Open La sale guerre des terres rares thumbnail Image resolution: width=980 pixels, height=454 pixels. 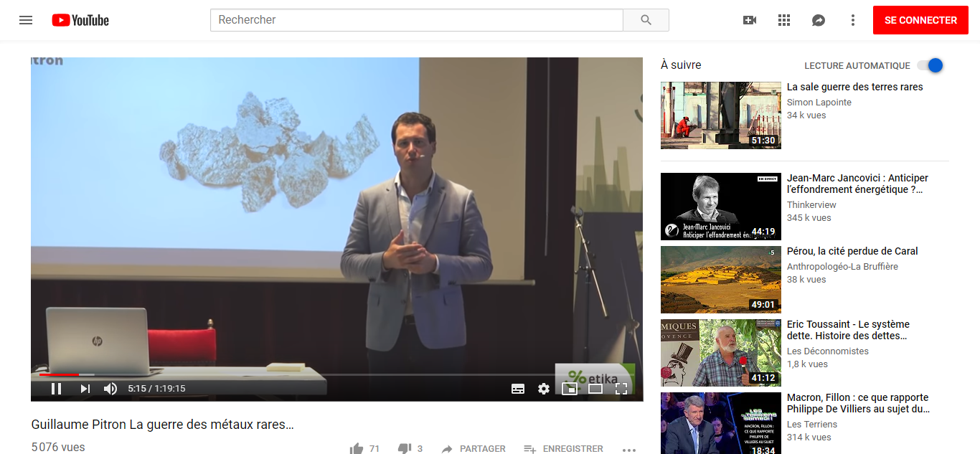tap(720, 115)
